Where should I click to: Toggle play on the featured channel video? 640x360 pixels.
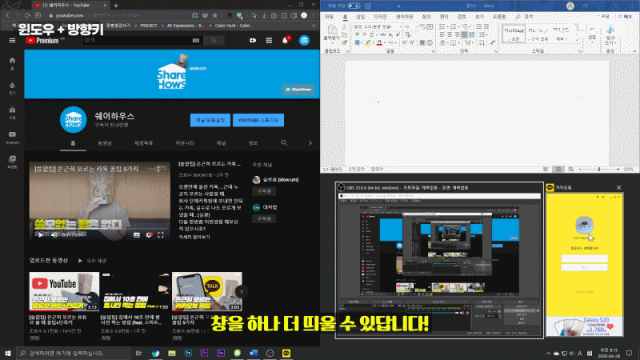click(40, 235)
